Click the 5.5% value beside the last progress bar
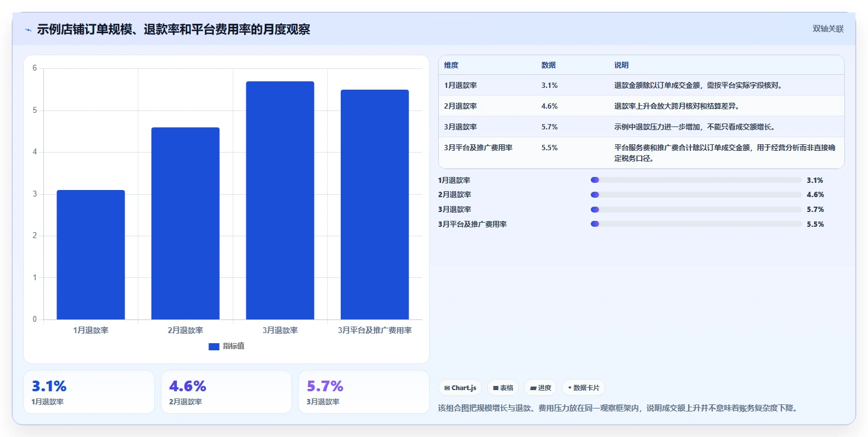Image resolution: width=868 pixels, height=437 pixels. click(815, 224)
